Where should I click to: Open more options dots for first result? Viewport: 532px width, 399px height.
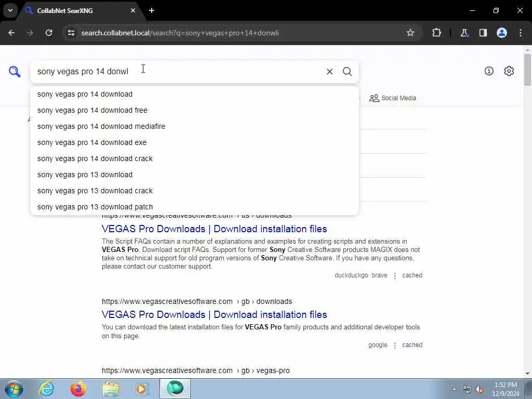coord(395,275)
